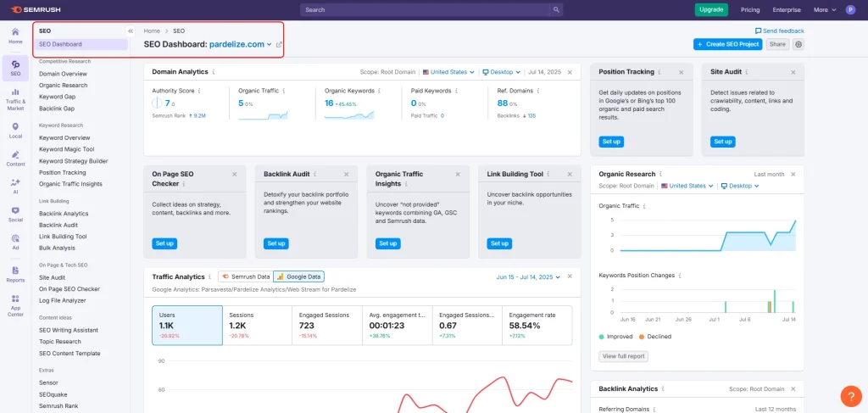Open Log File Analyzer in sidebar
This screenshot has width=868, height=413.
point(63,300)
